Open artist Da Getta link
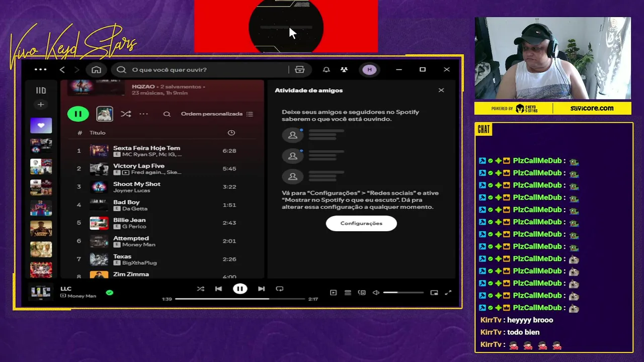The height and width of the screenshot is (362, 644). pyautogui.click(x=135, y=209)
